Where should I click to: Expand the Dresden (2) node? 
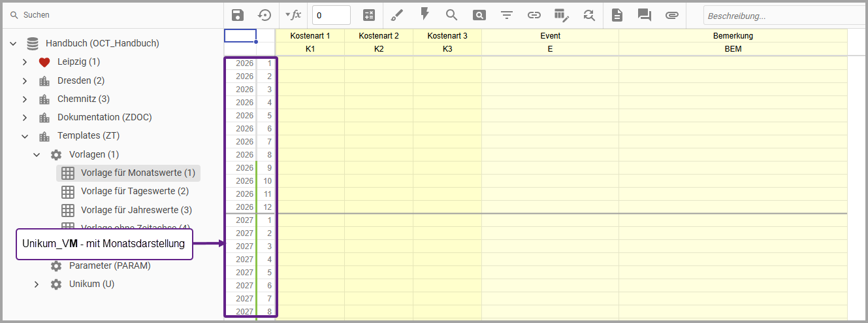tap(25, 81)
